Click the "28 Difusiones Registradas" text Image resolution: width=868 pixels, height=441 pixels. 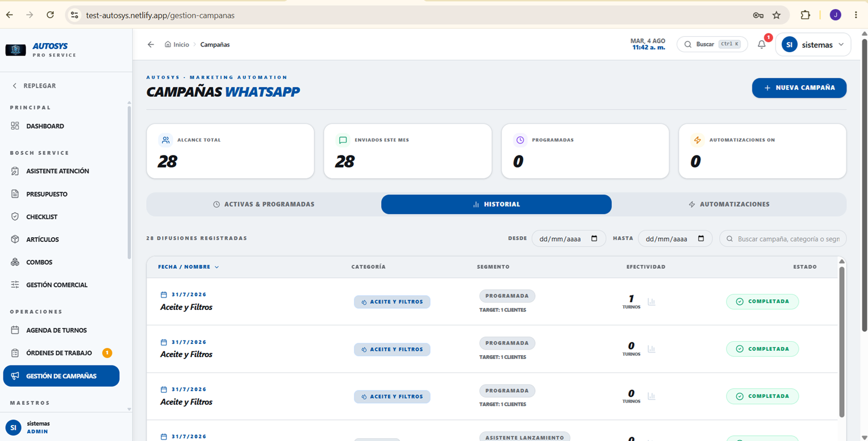tap(197, 238)
